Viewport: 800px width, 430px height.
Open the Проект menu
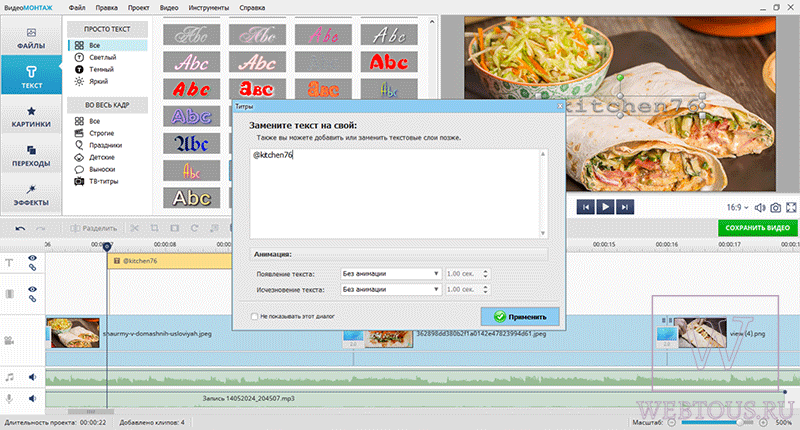[x=138, y=8]
